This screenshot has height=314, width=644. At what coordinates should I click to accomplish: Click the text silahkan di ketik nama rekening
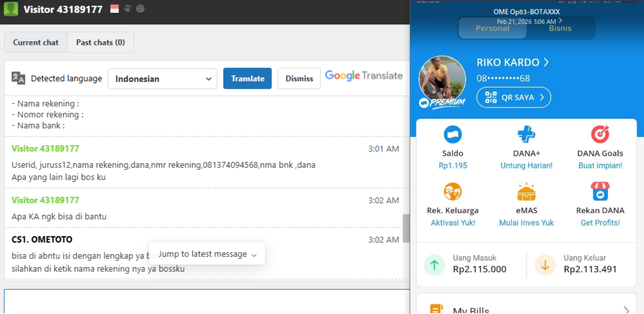click(x=98, y=269)
